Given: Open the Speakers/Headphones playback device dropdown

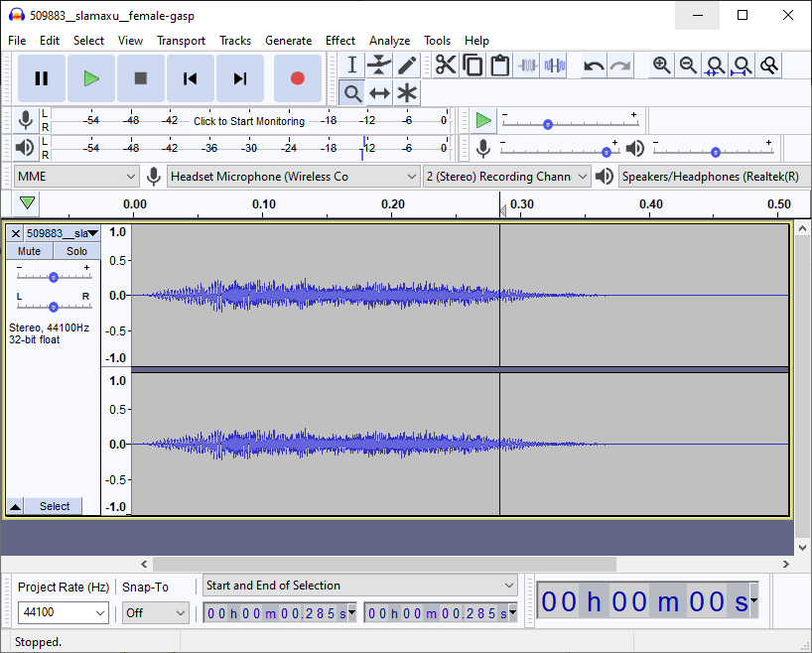Looking at the screenshot, I should pos(714,177).
